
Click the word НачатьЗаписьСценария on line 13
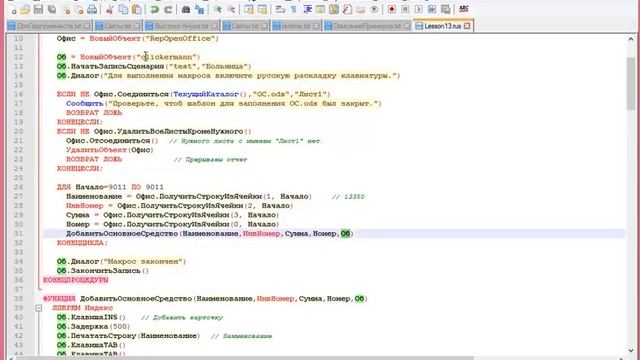[118, 67]
